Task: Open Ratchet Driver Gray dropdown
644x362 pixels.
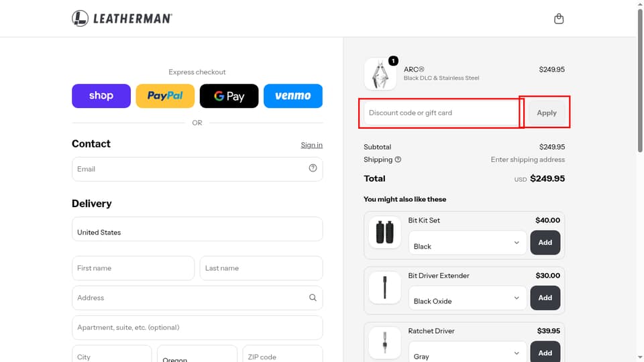Action: click(x=468, y=352)
